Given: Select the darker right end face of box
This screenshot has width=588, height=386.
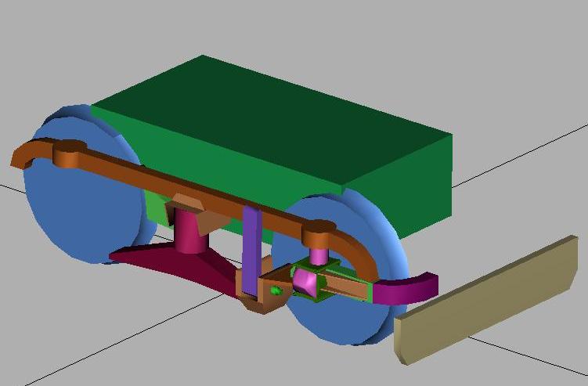Looking at the screenshot, I should (399, 192).
